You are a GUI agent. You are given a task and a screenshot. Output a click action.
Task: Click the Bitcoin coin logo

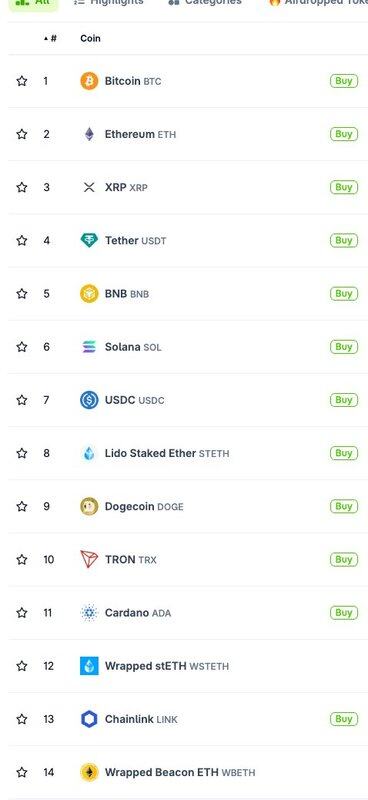pyautogui.click(x=89, y=81)
